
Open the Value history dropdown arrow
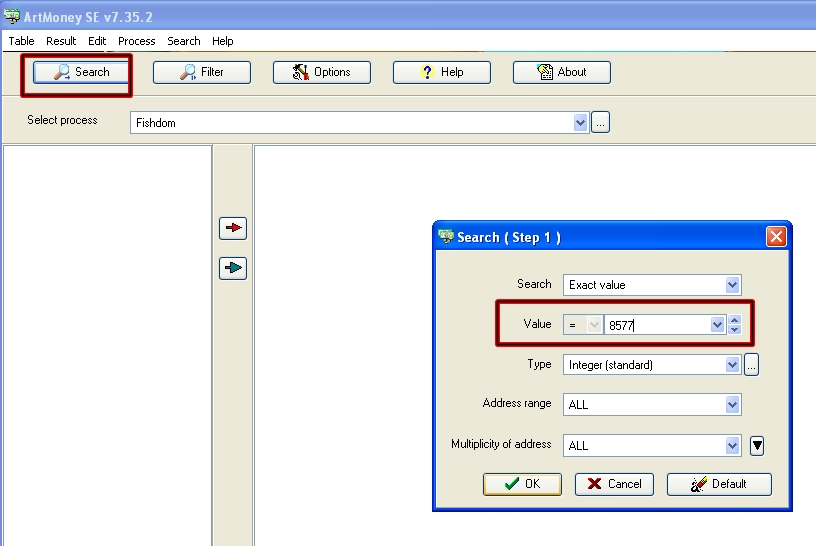(x=717, y=325)
